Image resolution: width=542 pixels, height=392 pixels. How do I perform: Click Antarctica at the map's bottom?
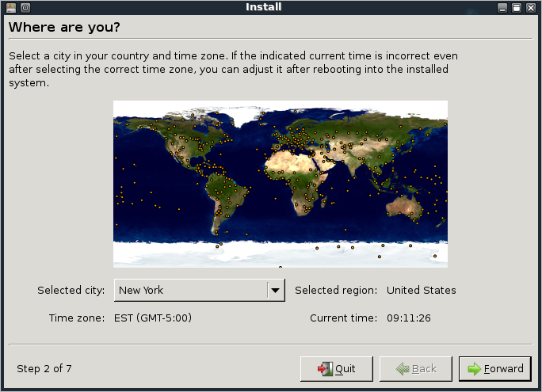click(x=280, y=255)
